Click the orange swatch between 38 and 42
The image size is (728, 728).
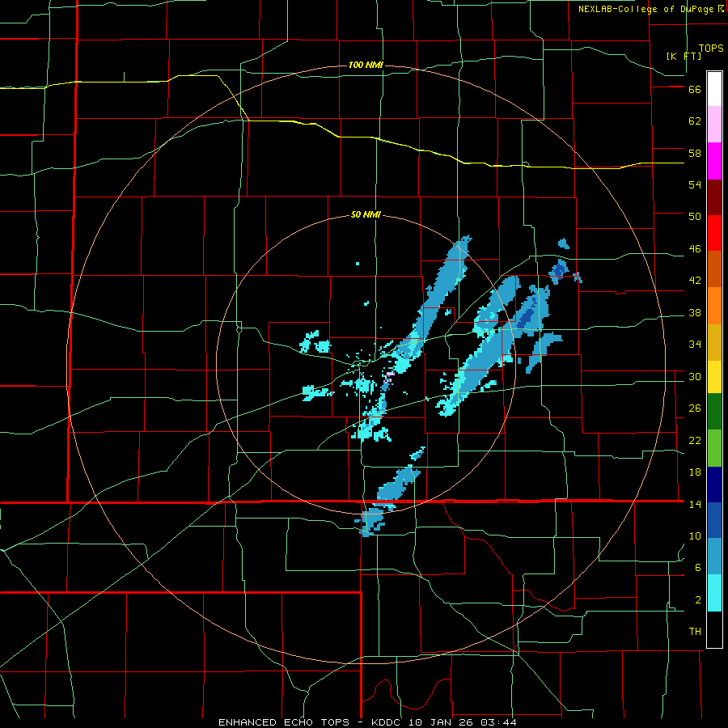click(714, 306)
